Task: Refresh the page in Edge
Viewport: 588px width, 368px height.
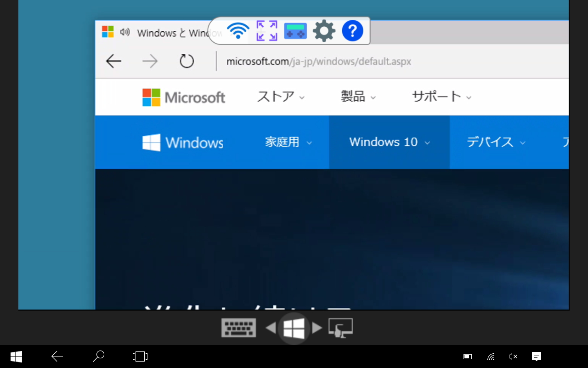Action: click(x=187, y=61)
